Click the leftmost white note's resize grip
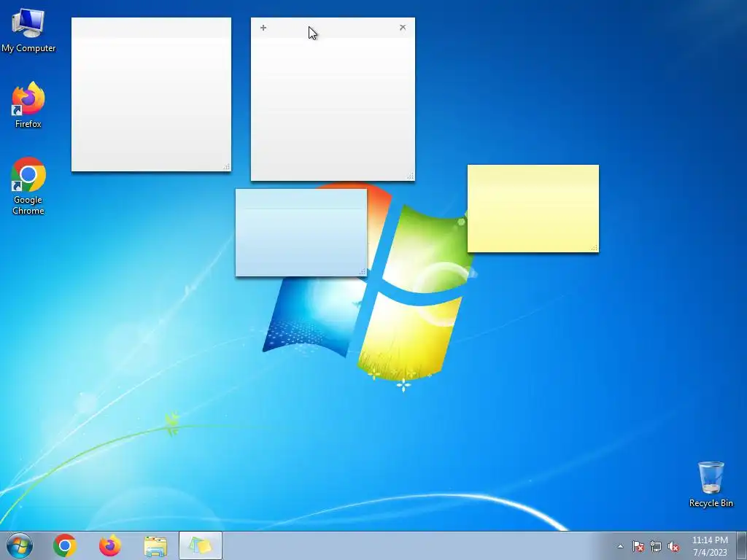The width and height of the screenshot is (747, 560). (226, 167)
